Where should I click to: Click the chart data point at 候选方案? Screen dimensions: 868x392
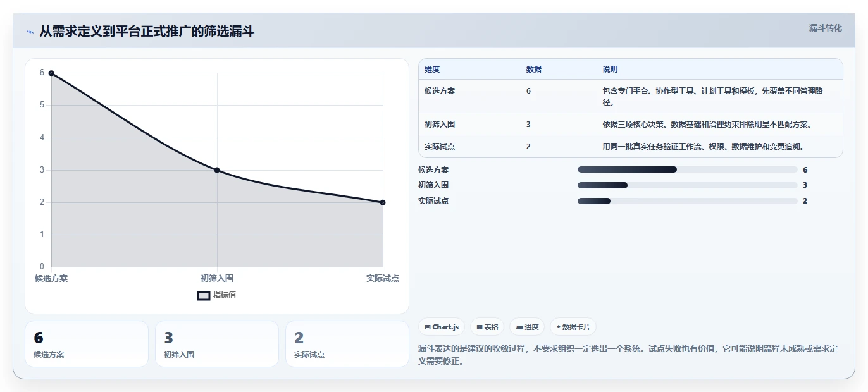click(51, 73)
